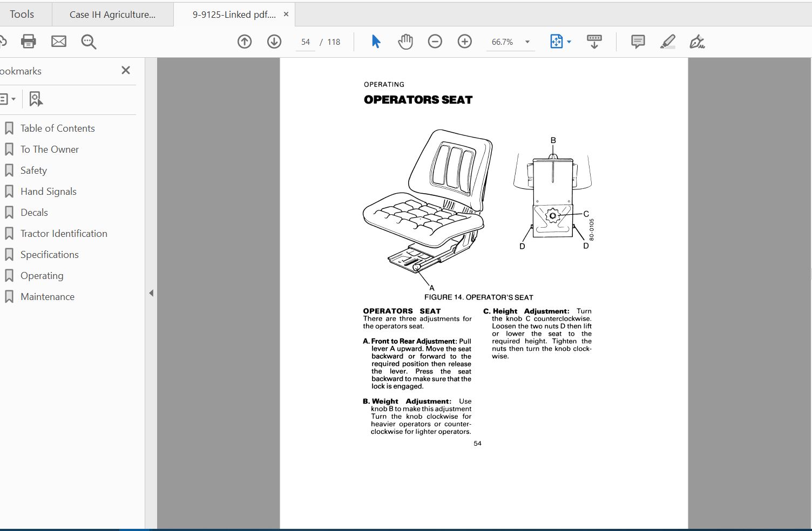Toggle the Selection arrow tool
The image size is (812, 531).
pos(376,41)
